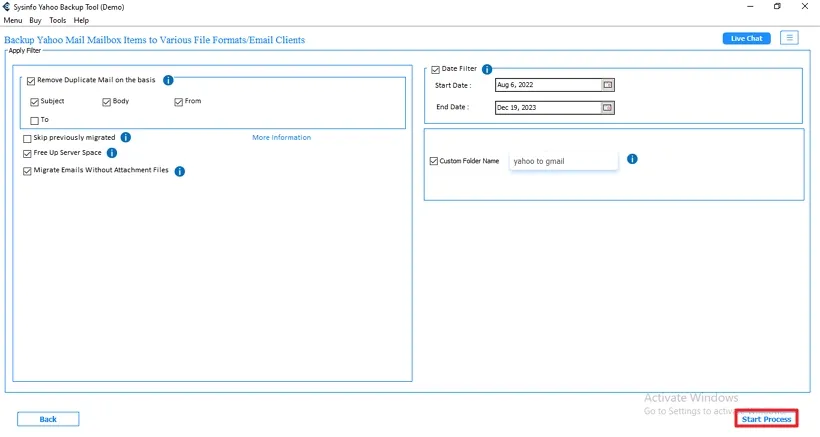Toggle Remove Duplicate Mail on the basis checkbox
The height and width of the screenshot is (437, 820).
point(31,80)
